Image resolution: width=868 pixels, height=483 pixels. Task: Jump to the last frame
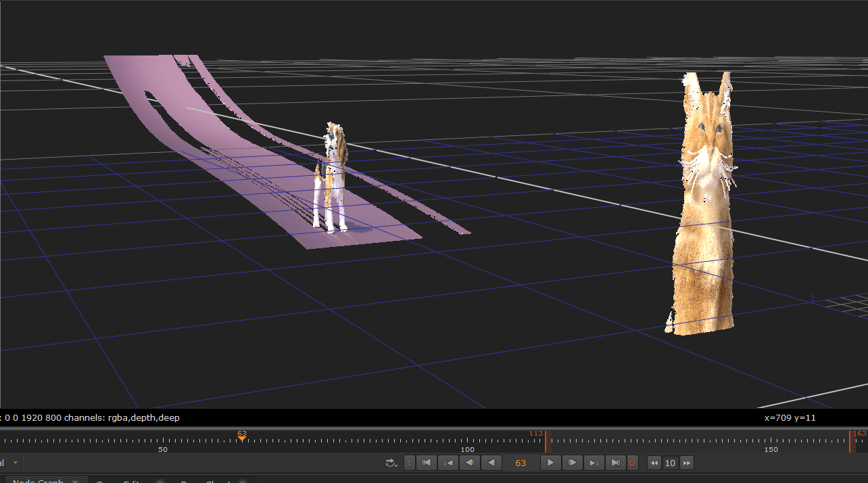(x=616, y=463)
